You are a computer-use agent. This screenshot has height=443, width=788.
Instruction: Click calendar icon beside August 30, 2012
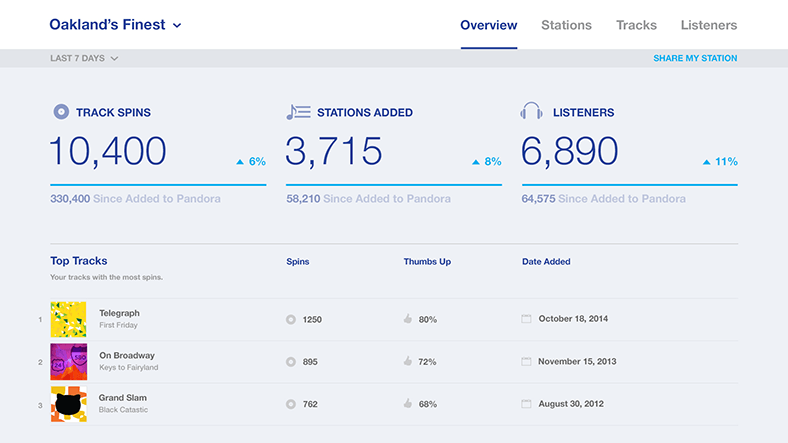click(527, 404)
